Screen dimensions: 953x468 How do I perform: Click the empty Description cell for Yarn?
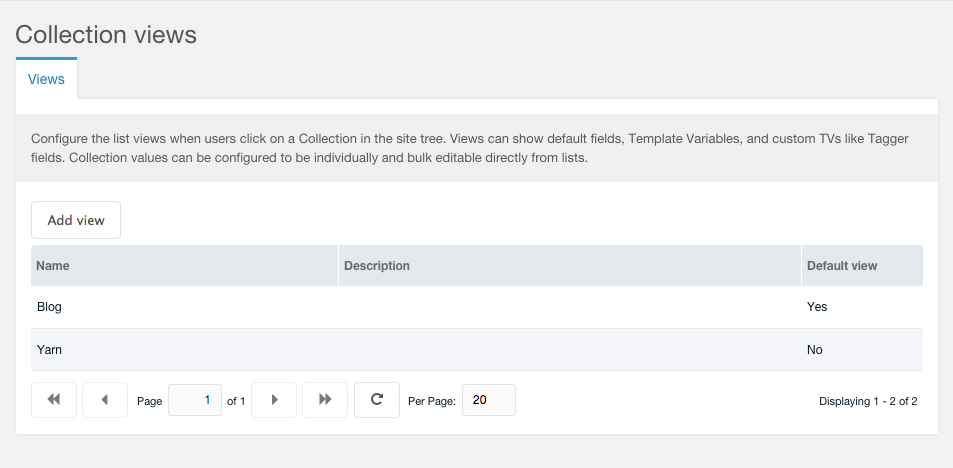pyautogui.click(x=570, y=350)
